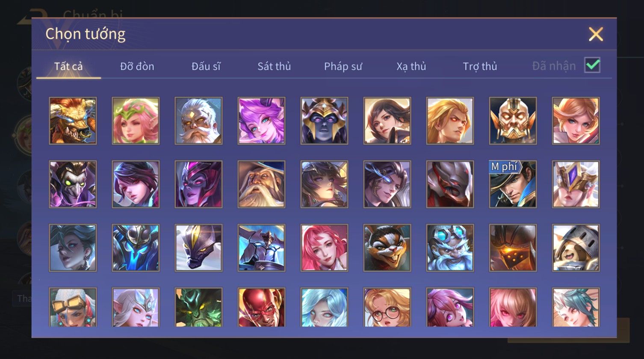Select the golden lion beast hero portrait

(73, 121)
